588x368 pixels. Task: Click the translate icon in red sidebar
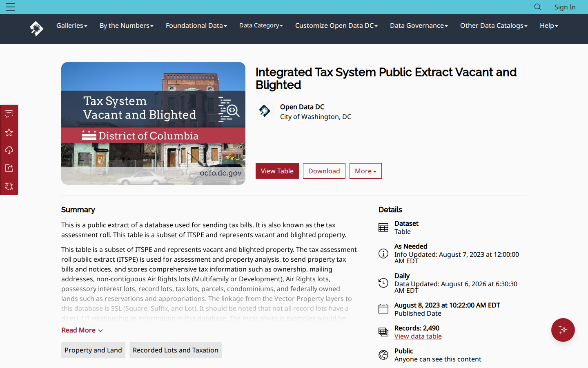pyautogui.click(x=9, y=186)
